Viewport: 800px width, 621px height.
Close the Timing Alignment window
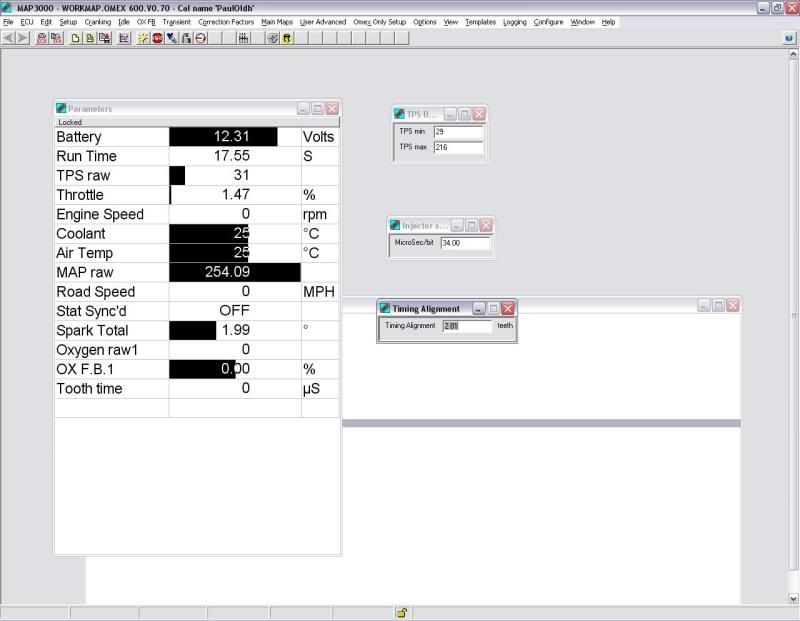point(507,309)
